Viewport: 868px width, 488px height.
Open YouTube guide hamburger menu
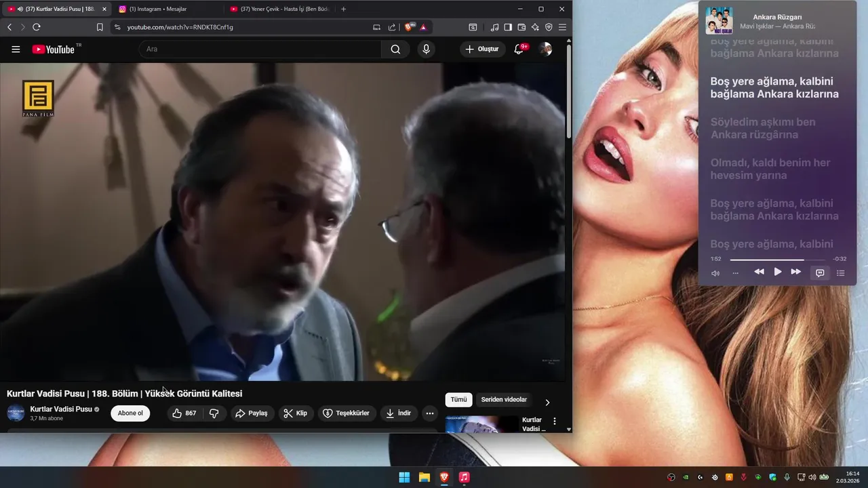[16, 49]
